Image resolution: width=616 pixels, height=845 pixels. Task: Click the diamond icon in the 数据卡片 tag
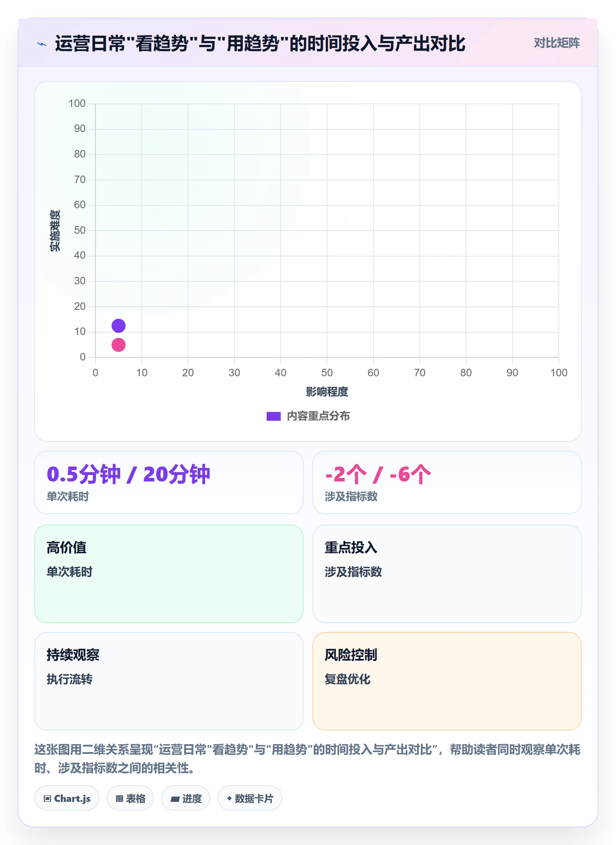229,798
